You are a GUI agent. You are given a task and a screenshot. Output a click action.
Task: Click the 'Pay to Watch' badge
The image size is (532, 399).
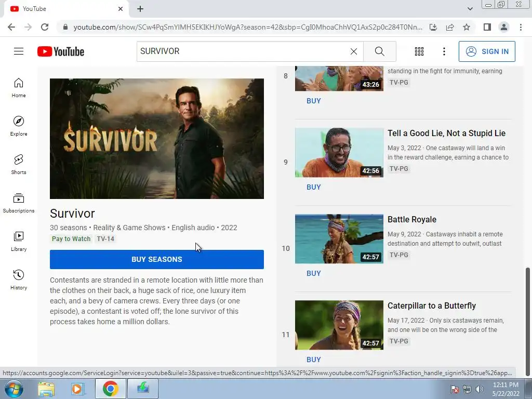pyautogui.click(x=71, y=239)
